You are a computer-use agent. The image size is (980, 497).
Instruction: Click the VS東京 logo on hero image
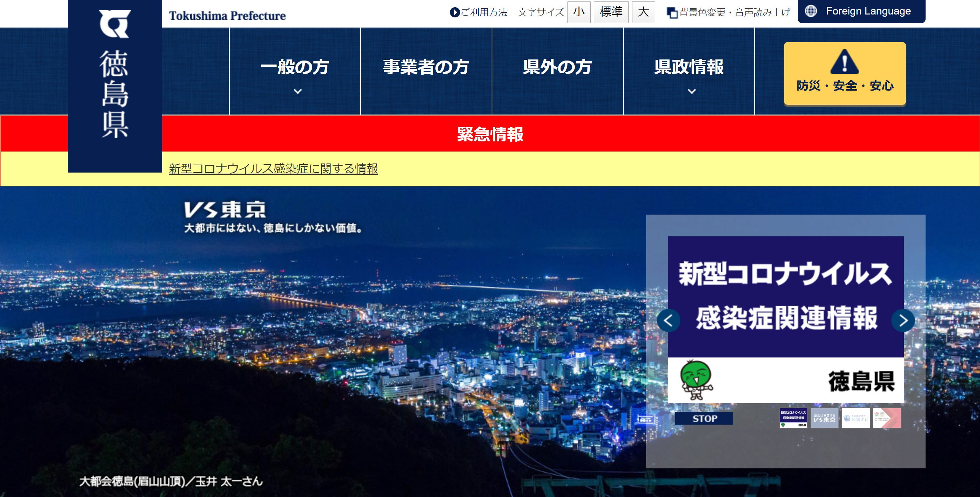225,210
